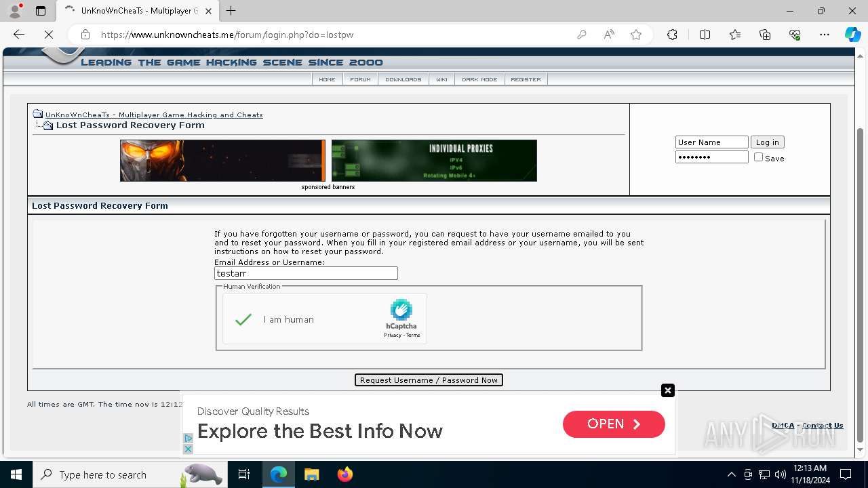Image resolution: width=868 pixels, height=488 pixels.
Task: Focus the password login field
Action: 711,157
